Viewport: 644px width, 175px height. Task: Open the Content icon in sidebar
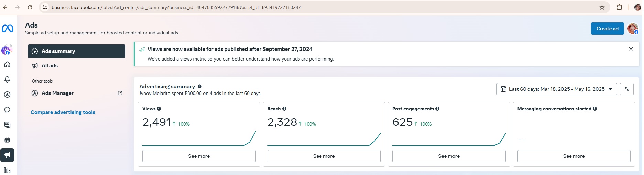pyautogui.click(x=7, y=125)
